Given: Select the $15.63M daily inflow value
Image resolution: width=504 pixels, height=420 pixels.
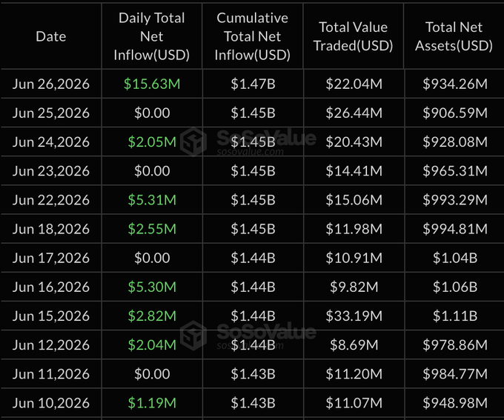Looking at the screenshot, I should tap(152, 84).
